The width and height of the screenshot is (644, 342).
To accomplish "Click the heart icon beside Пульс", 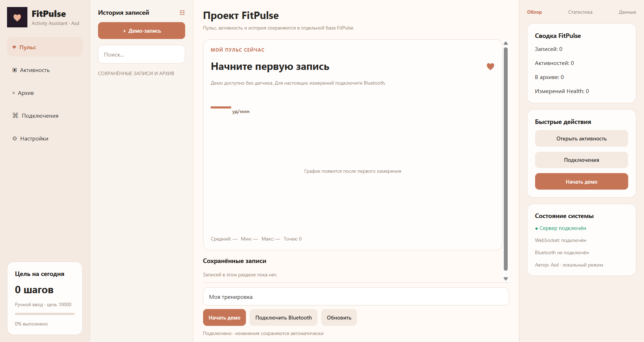I will tap(14, 47).
